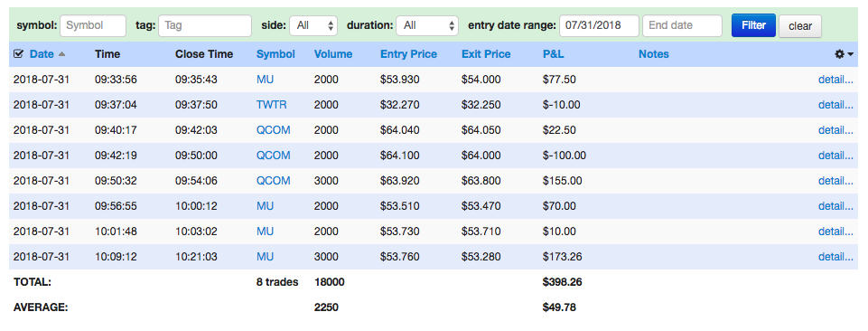Apply filters with the Filter button

tap(753, 25)
